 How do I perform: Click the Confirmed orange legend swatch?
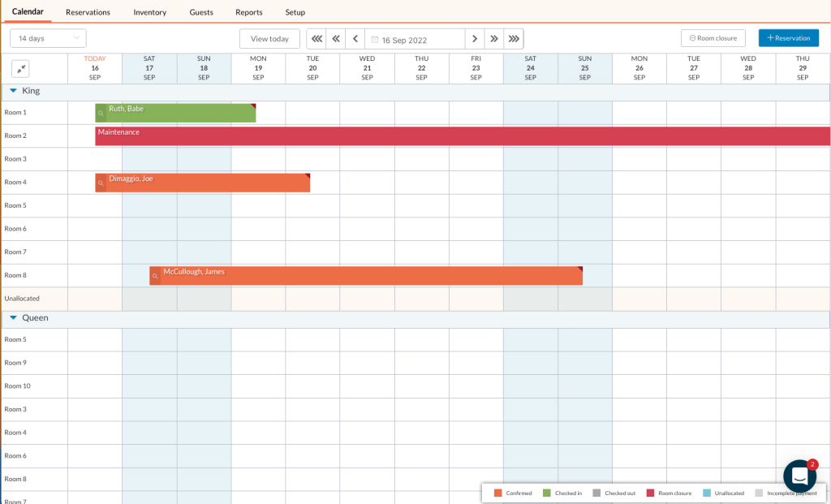(495, 493)
